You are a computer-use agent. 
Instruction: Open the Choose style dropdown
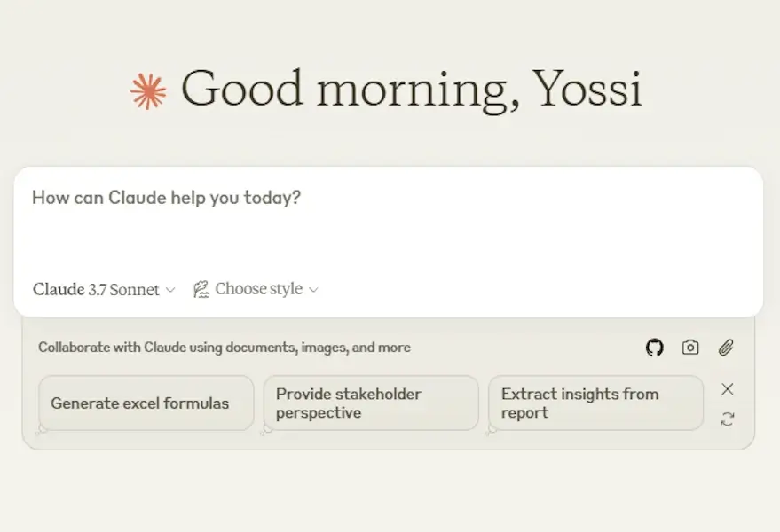point(256,289)
